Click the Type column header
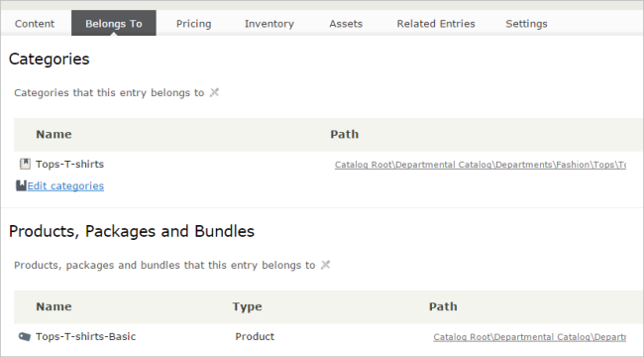The image size is (644, 357). tap(247, 306)
